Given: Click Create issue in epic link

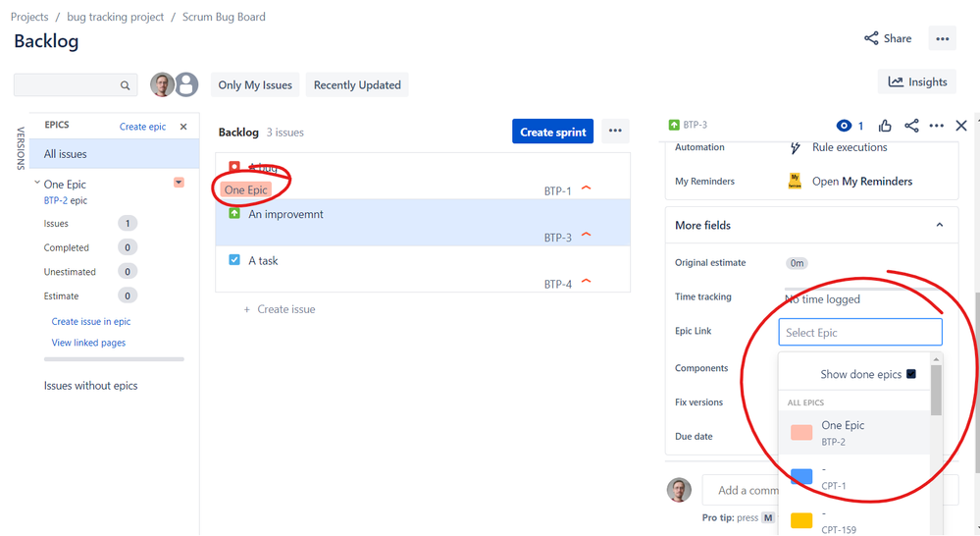Looking at the screenshot, I should point(90,321).
